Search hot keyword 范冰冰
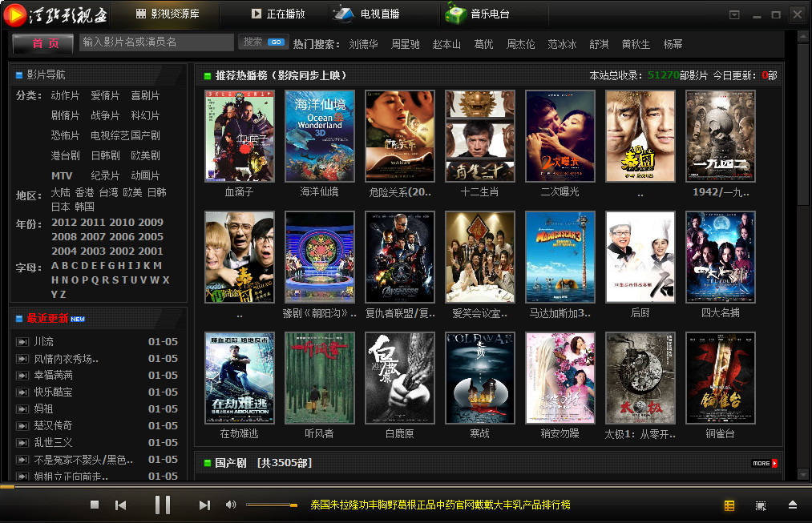Image resolution: width=812 pixels, height=523 pixels. coord(562,45)
